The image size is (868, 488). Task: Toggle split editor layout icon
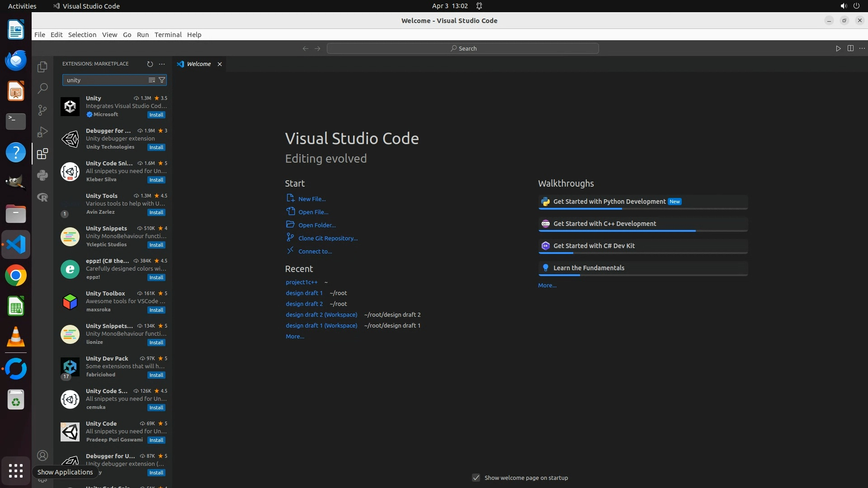850,48
